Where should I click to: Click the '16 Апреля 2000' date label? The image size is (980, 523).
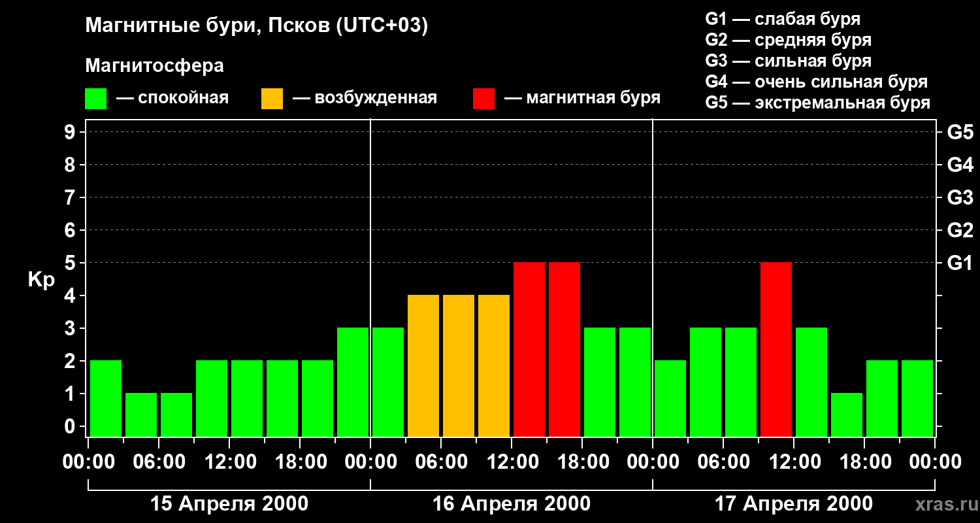512,503
